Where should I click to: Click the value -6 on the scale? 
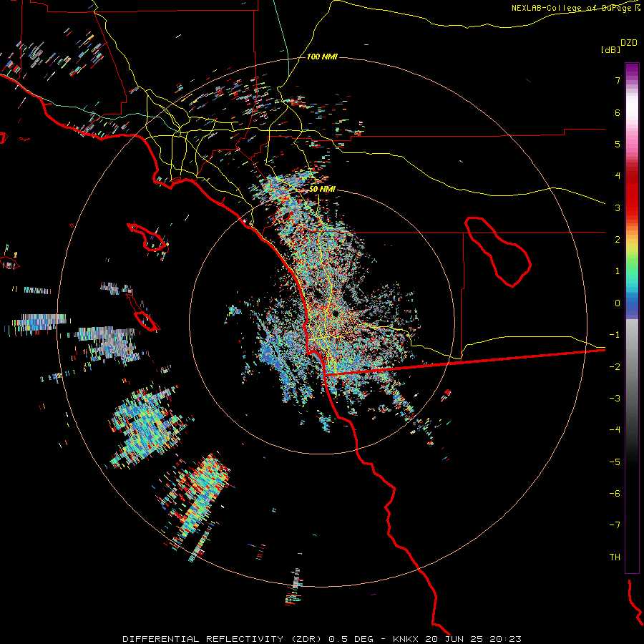click(x=615, y=494)
